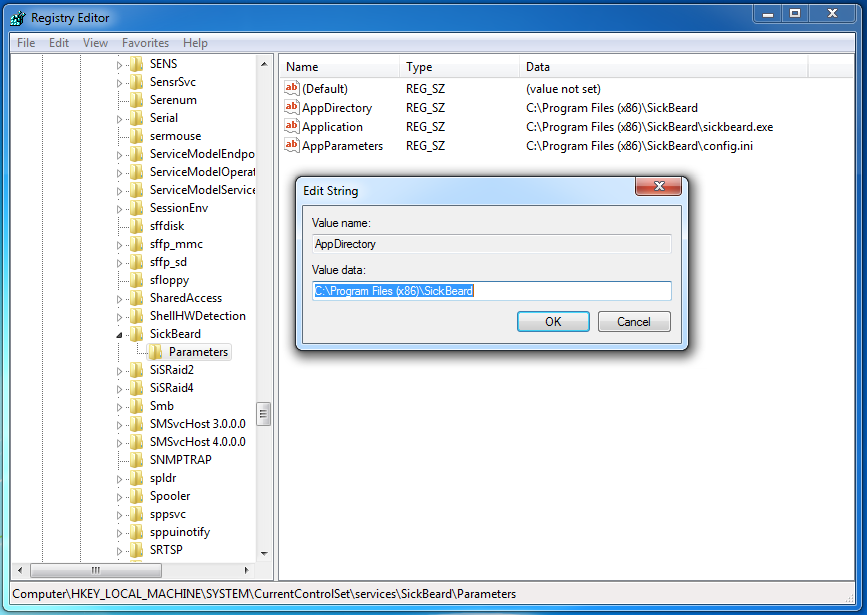The width and height of the screenshot is (867, 615).
Task: Click the tree vertical scrollbar thumb
Action: pos(264,414)
